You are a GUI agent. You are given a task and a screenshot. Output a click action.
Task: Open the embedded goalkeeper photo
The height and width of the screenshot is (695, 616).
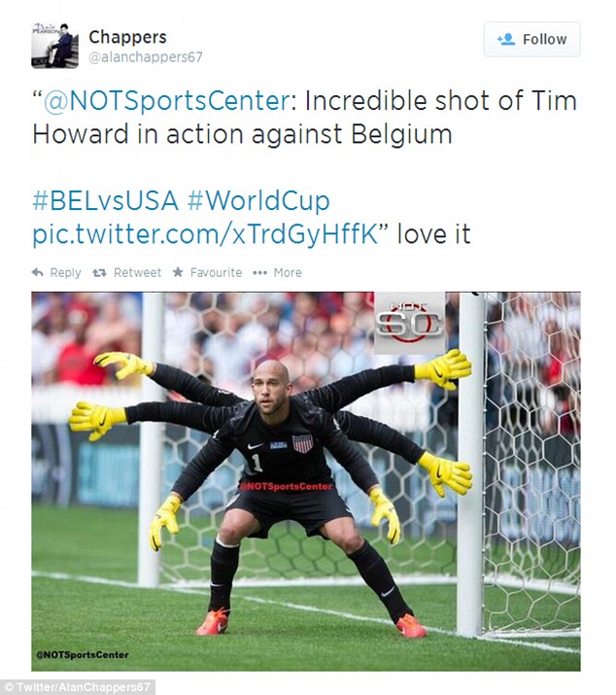click(x=306, y=481)
